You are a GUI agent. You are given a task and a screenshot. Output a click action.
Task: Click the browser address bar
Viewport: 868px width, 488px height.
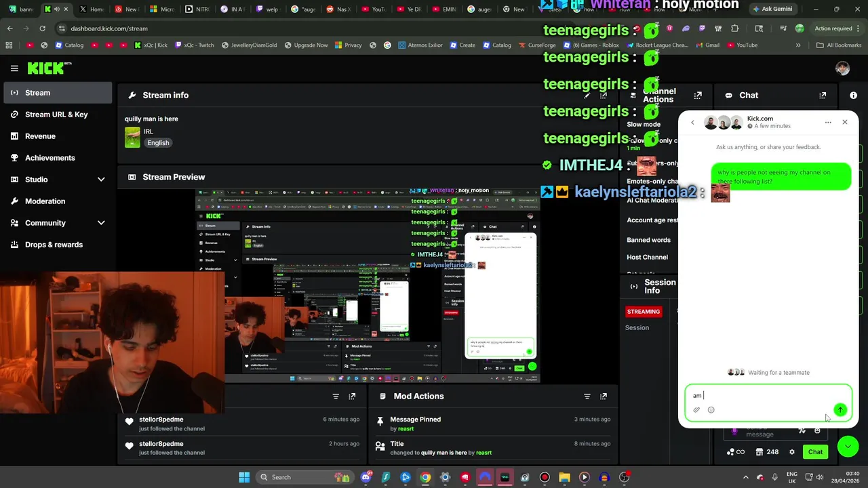(x=298, y=28)
